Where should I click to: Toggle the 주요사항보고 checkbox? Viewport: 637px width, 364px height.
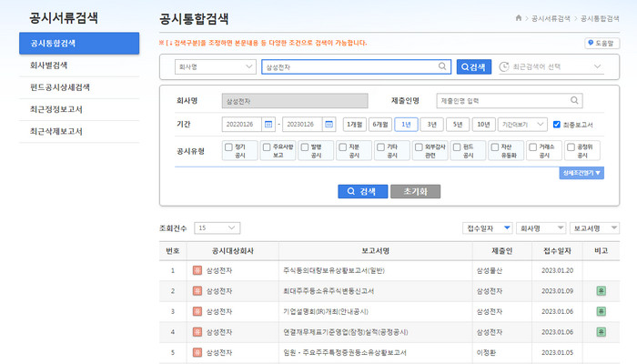pos(267,147)
